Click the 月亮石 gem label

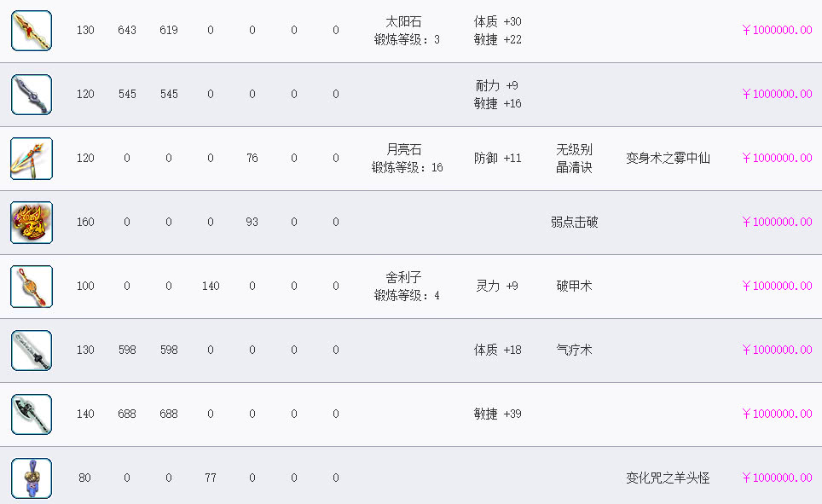click(403, 150)
